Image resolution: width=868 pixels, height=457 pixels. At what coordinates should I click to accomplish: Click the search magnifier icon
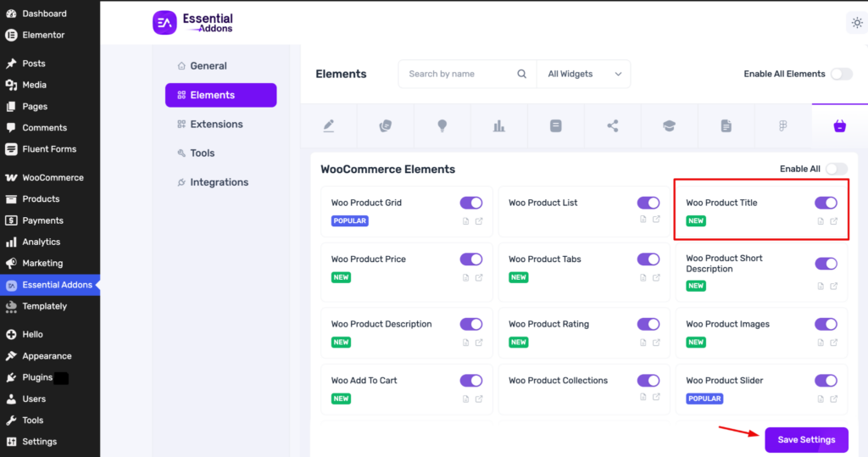tap(521, 74)
